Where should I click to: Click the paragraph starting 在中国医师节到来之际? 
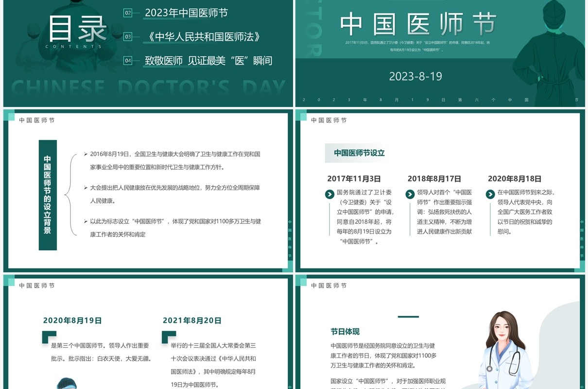526,212
